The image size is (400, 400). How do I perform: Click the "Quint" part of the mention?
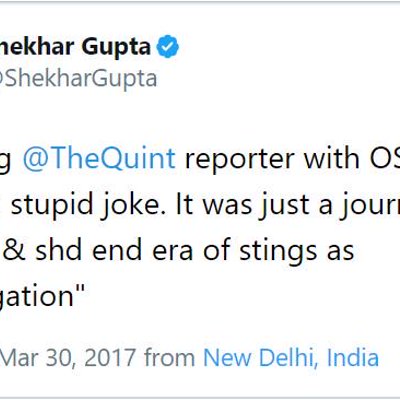coord(144,158)
